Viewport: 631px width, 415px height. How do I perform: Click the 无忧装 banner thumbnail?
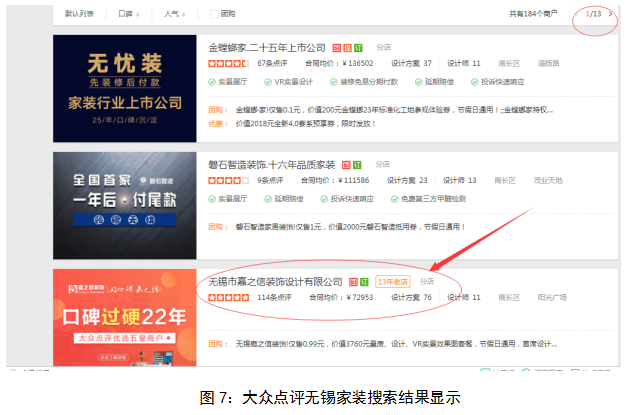point(125,89)
